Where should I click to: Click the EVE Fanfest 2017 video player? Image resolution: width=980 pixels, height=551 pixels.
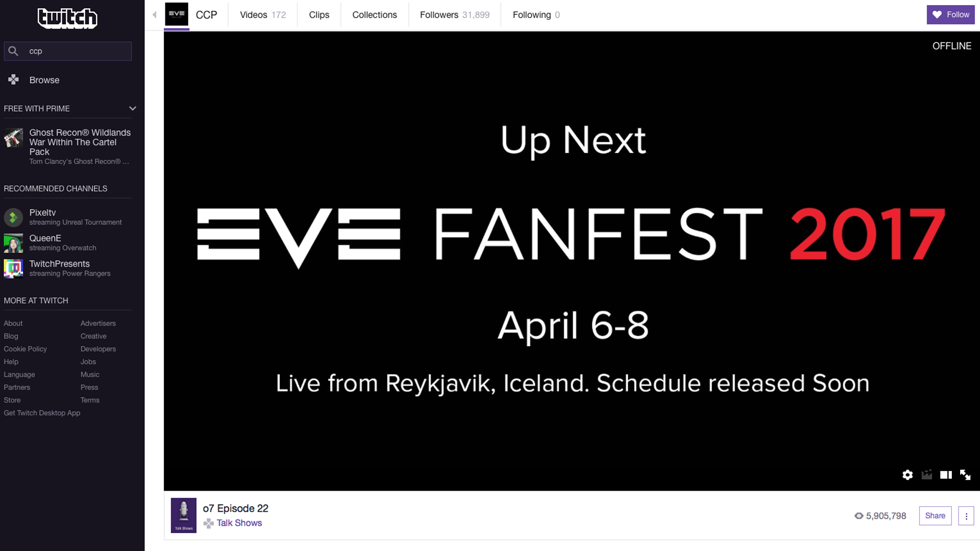572,261
